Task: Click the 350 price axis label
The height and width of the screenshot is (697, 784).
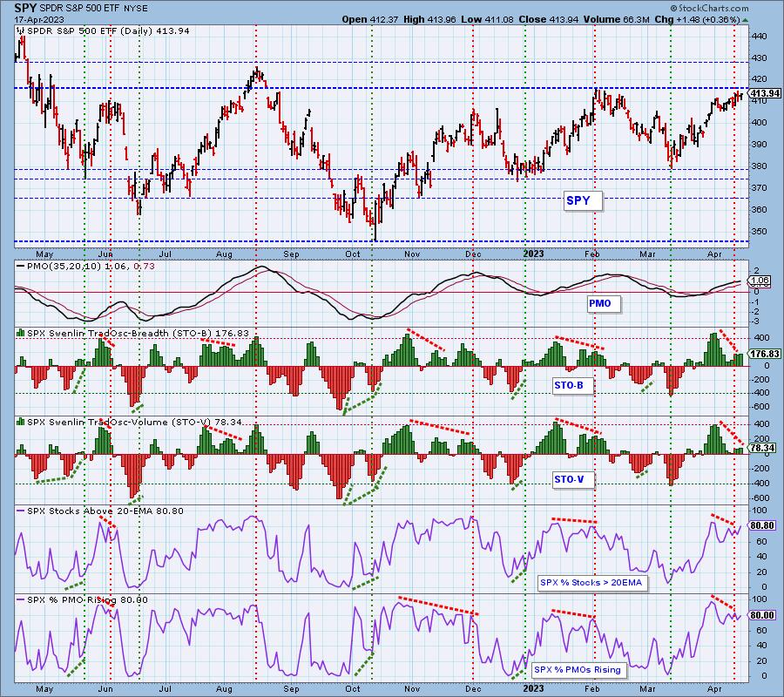Action: [759, 232]
